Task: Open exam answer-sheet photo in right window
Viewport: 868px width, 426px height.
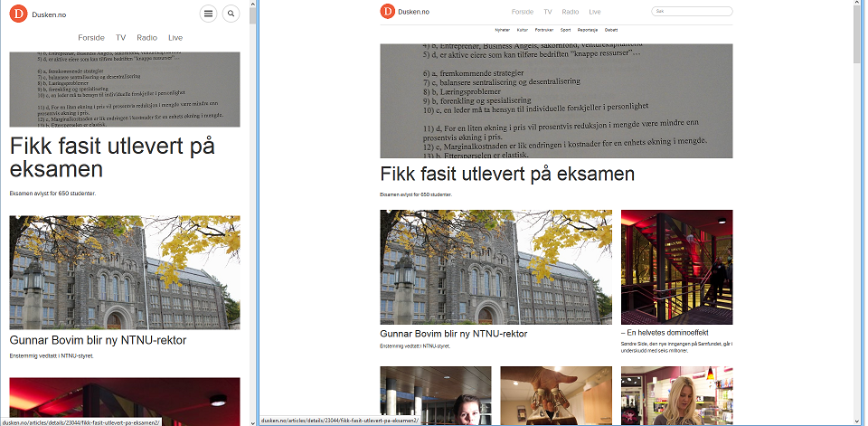Action: coord(556,100)
